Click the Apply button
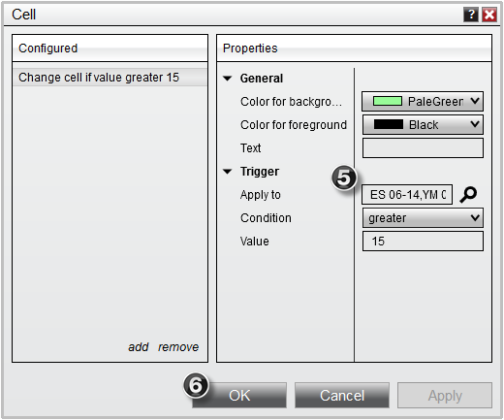This screenshot has width=504, height=420. [x=445, y=396]
